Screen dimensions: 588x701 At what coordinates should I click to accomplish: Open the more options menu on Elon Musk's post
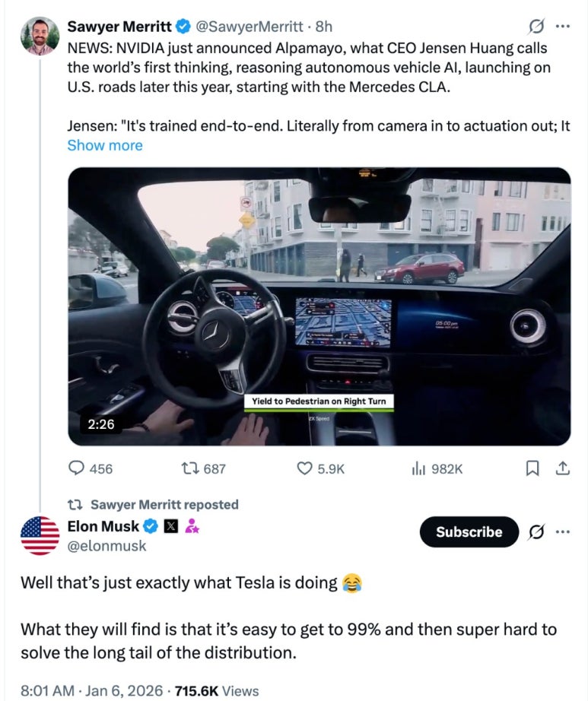tap(563, 531)
